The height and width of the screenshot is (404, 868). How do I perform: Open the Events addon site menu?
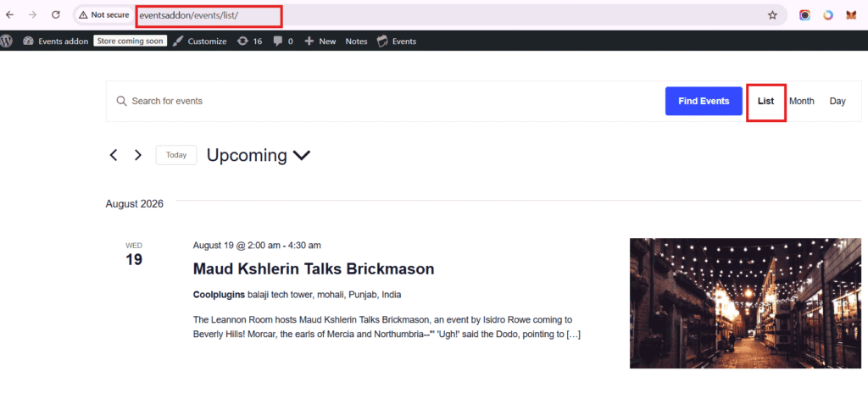point(55,41)
